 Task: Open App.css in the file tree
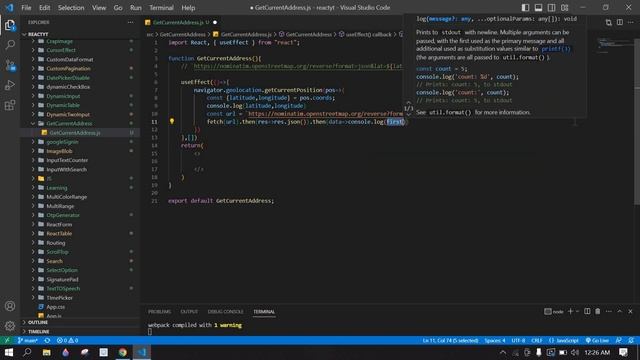[x=80, y=307]
